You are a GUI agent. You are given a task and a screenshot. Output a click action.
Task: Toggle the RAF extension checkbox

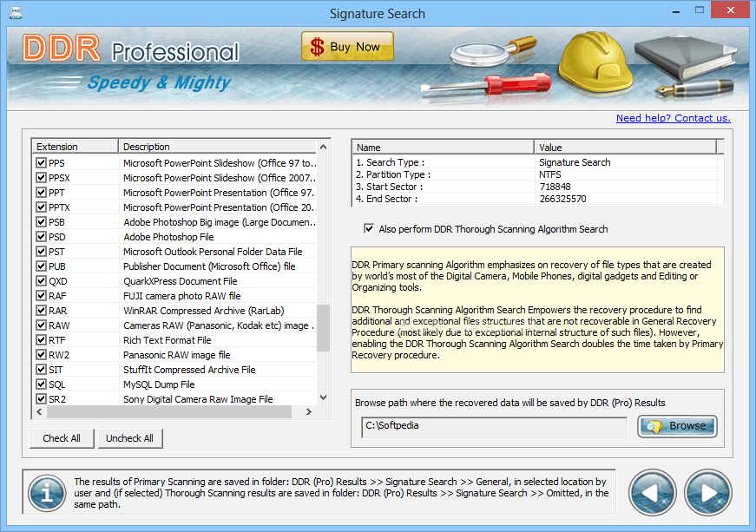click(x=41, y=296)
